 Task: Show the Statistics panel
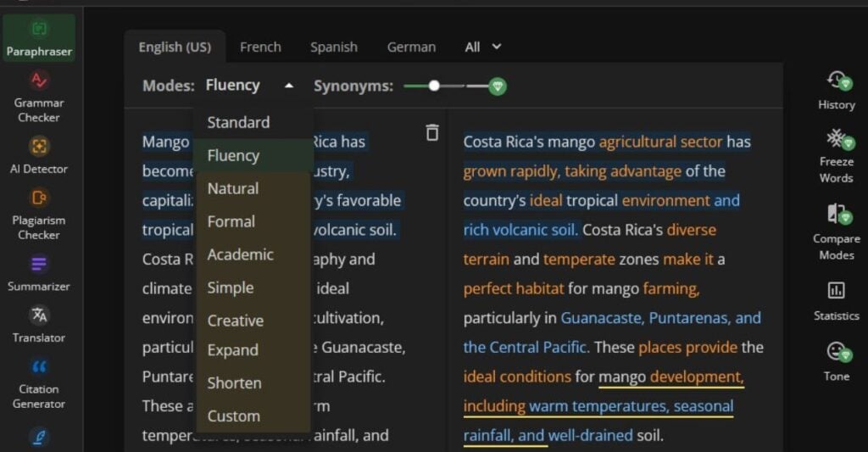pos(836,301)
